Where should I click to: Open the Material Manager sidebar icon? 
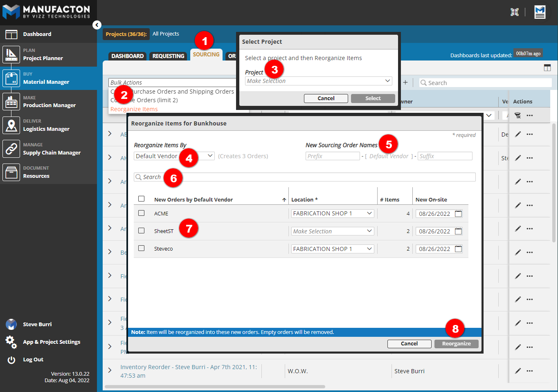[11, 78]
